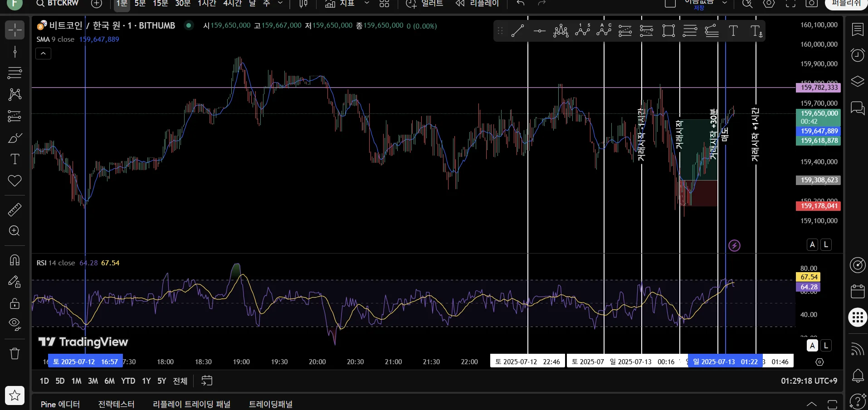Screen dimensions: 868x410
Task: Remove drawings with the trash icon
Action: pyautogui.click(x=15, y=353)
